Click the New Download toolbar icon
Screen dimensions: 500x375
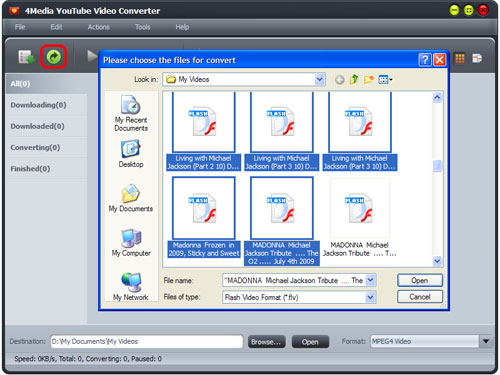pyautogui.click(x=26, y=57)
